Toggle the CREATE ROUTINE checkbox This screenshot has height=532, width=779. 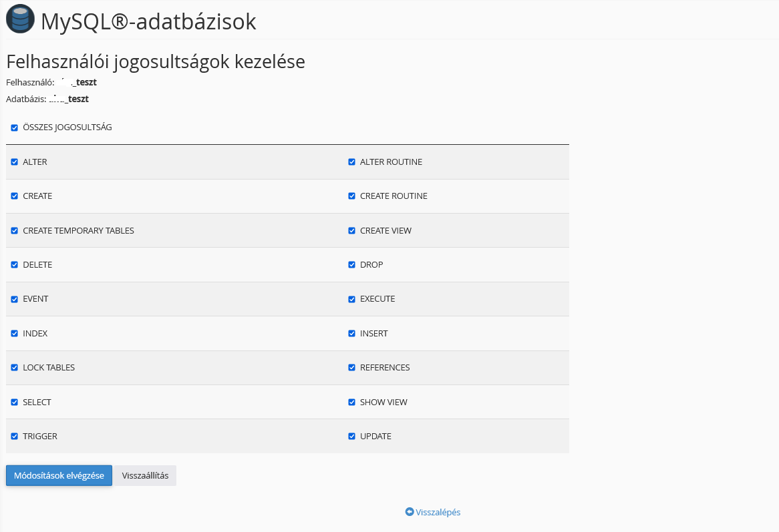351,196
